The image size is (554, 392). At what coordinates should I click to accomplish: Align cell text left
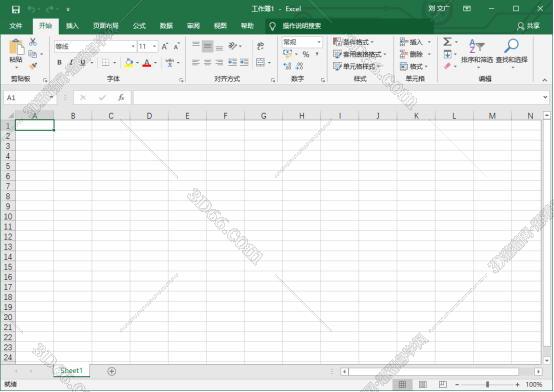196,63
